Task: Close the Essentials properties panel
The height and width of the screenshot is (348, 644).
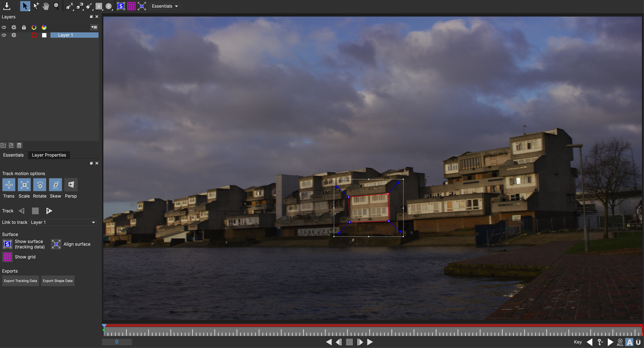Action: coord(97,163)
